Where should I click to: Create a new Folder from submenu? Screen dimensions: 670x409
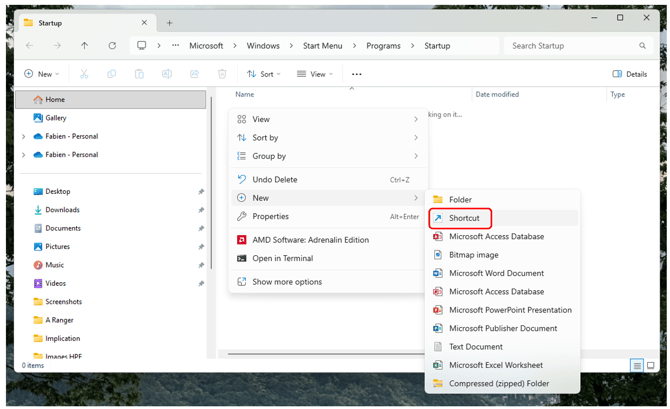[502, 200]
